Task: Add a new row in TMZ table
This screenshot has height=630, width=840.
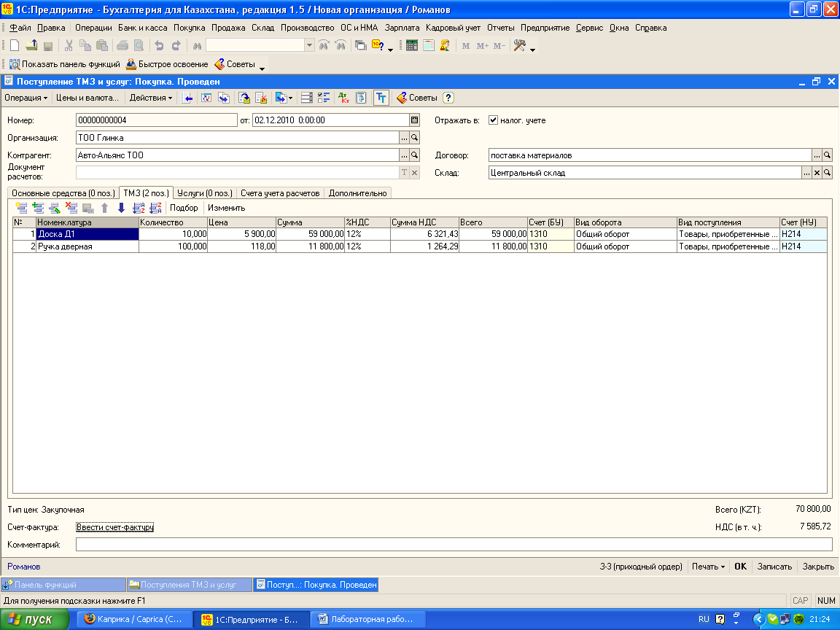Action: (21, 208)
